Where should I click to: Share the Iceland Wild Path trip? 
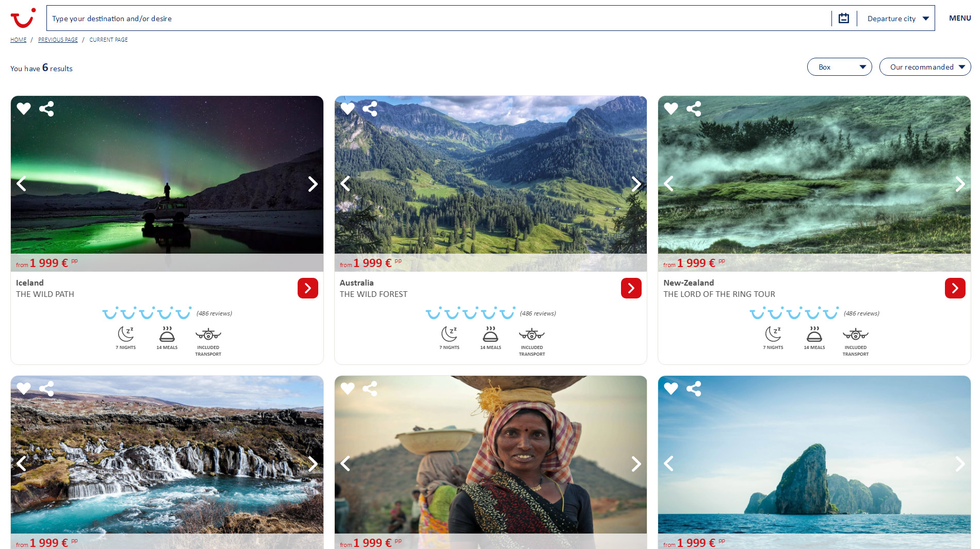coord(46,109)
